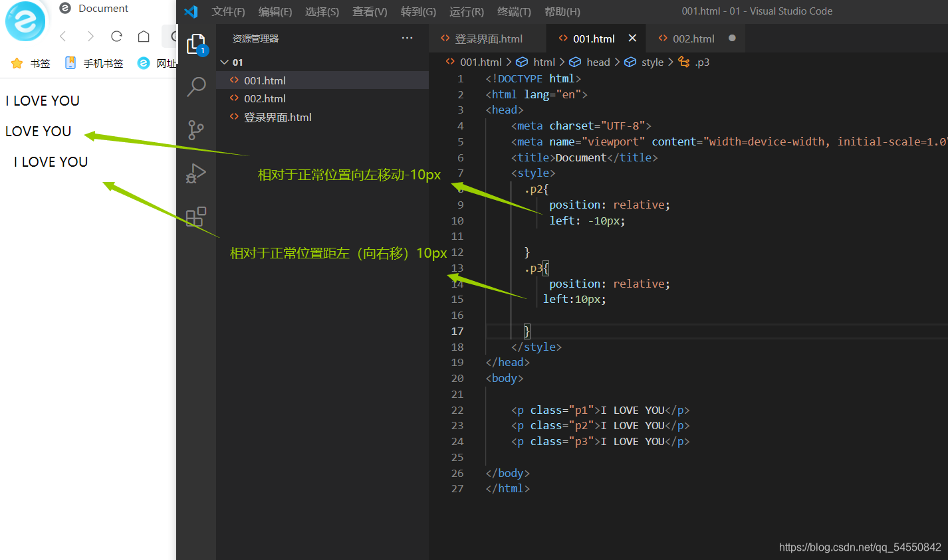Image resolution: width=948 pixels, height=560 pixels.
Task: Click the <title>Document</title> line
Action: click(584, 157)
